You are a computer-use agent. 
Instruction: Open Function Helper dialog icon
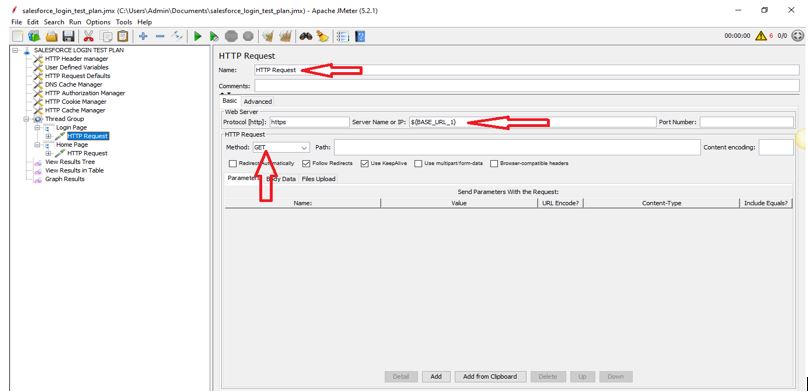(x=343, y=36)
